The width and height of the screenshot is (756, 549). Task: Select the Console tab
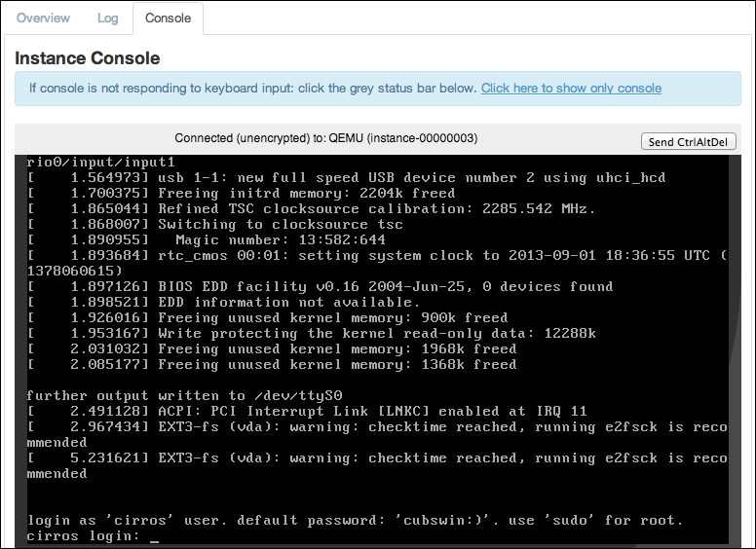tap(168, 18)
